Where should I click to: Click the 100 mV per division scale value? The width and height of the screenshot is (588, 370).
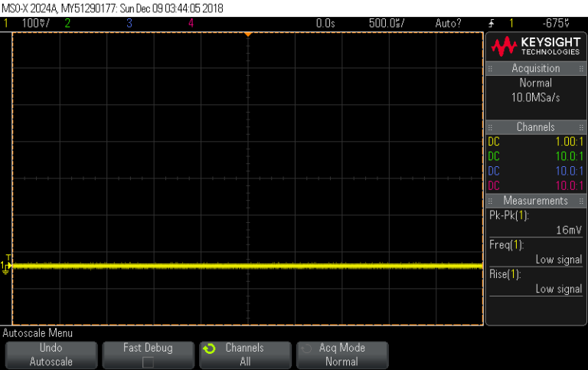pos(36,23)
